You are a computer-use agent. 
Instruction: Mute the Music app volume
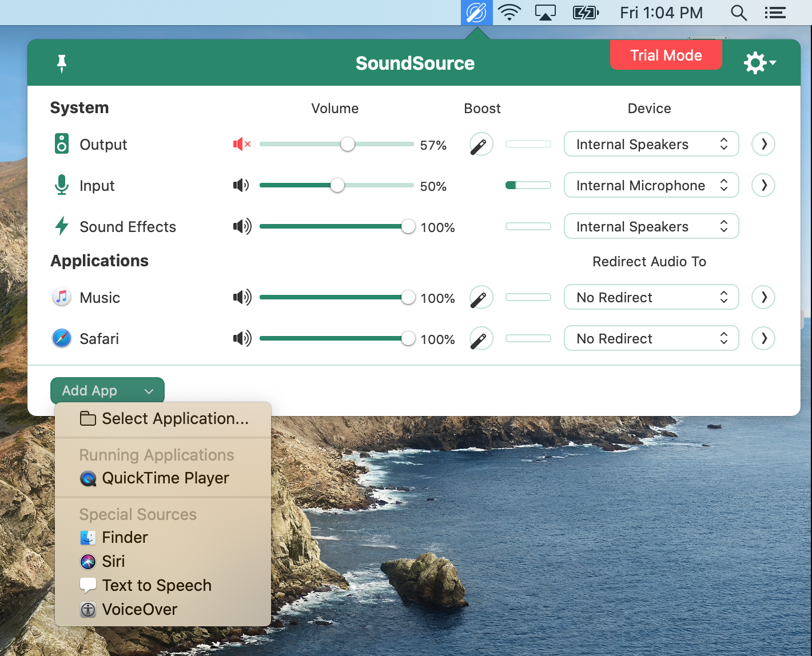[x=242, y=297]
